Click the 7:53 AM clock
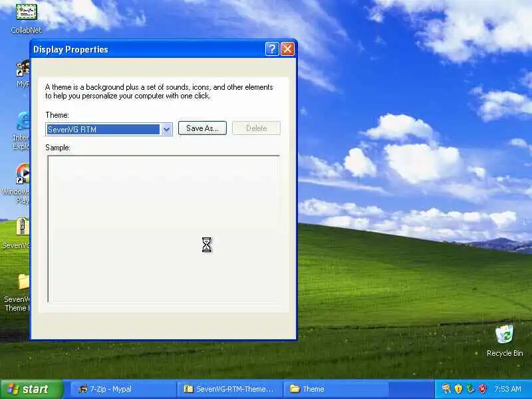The width and height of the screenshot is (532, 399). (x=507, y=389)
